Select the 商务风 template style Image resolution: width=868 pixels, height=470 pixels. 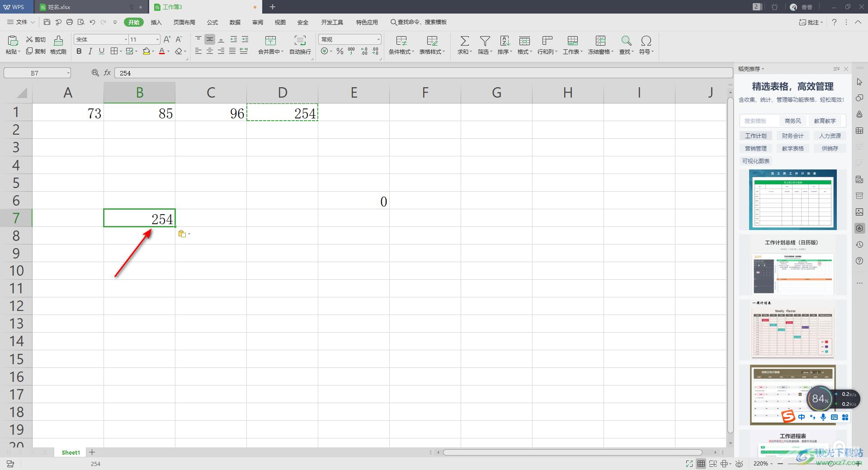tap(793, 121)
